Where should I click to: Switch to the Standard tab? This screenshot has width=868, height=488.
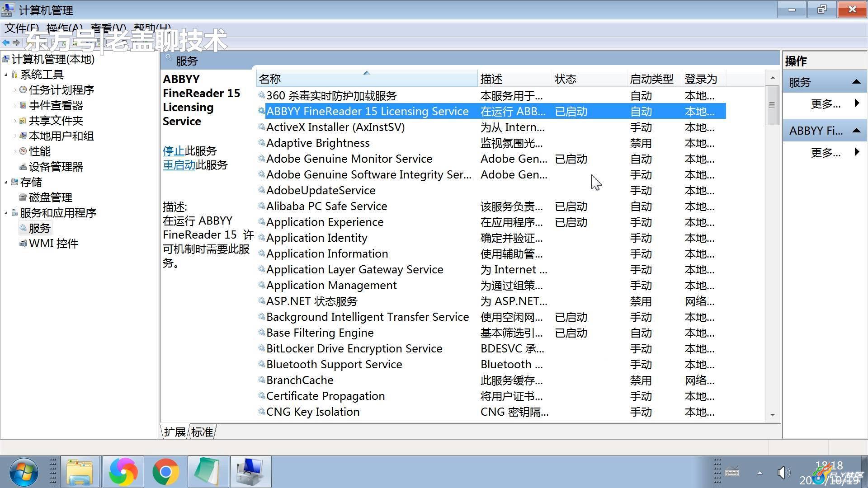point(202,432)
